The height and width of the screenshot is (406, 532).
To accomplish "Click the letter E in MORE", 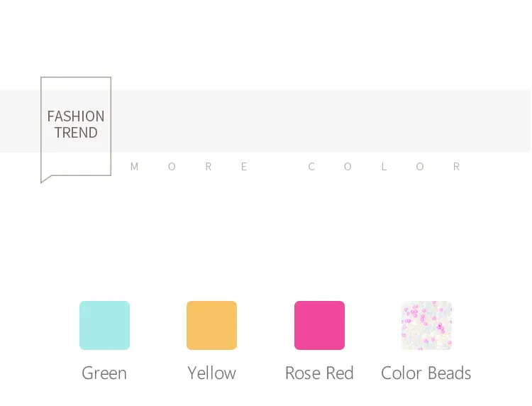I will coord(244,167).
